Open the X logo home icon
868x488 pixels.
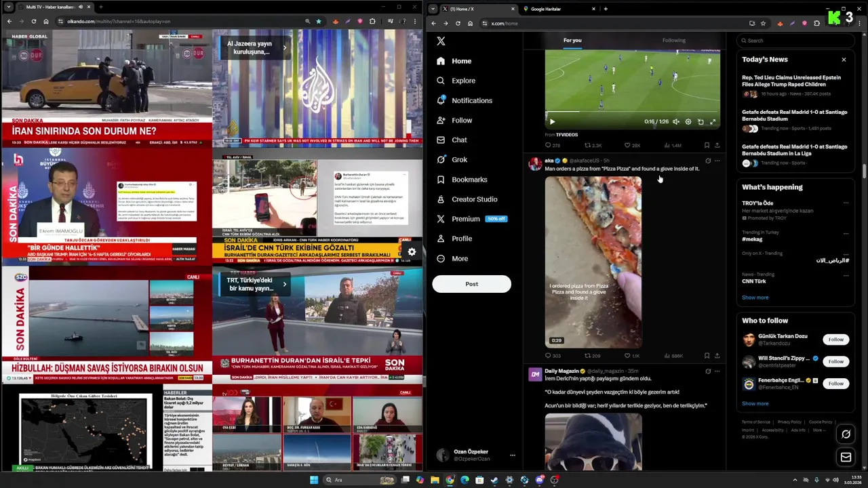tap(441, 41)
